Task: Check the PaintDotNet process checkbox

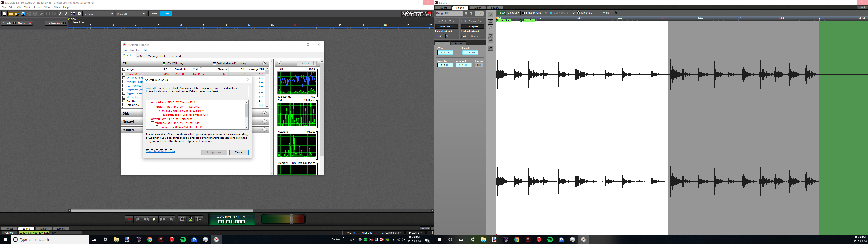Action: [124, 101]
